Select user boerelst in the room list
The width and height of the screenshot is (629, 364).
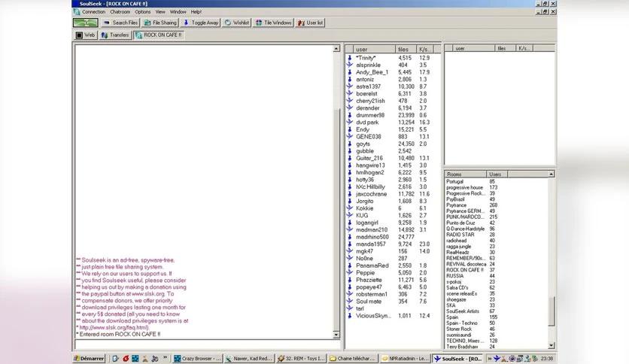[x=366, y=94]
